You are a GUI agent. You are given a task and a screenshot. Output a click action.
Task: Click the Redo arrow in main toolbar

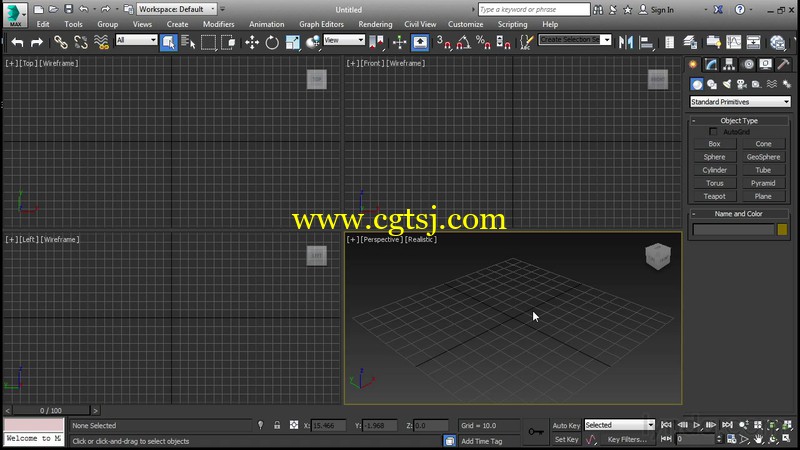(37, 42)
